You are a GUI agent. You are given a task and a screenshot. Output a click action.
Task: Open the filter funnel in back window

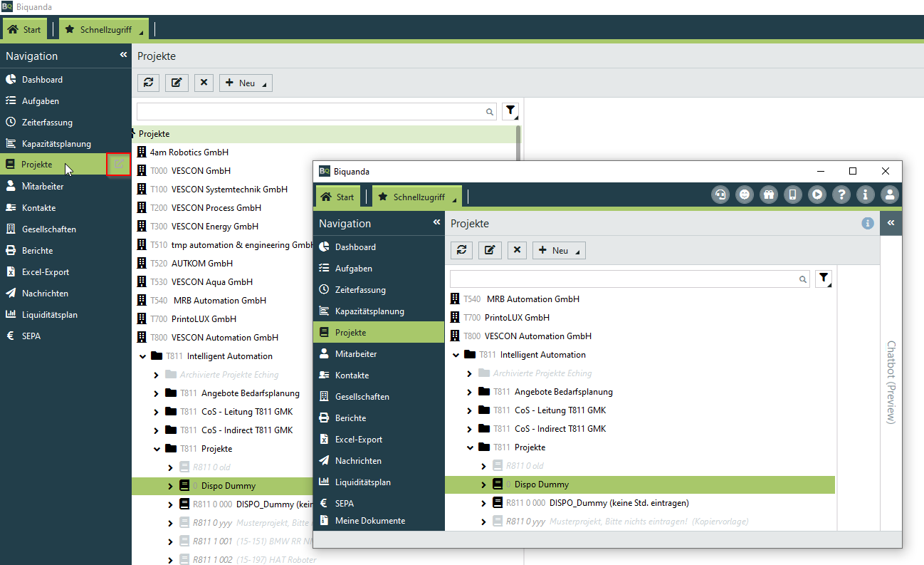[x=510, y=111]
